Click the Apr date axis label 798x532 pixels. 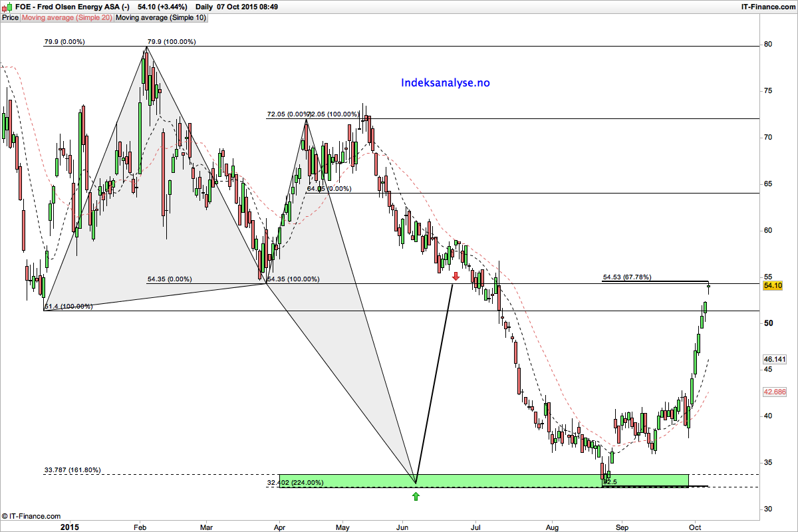pos(279,527)
